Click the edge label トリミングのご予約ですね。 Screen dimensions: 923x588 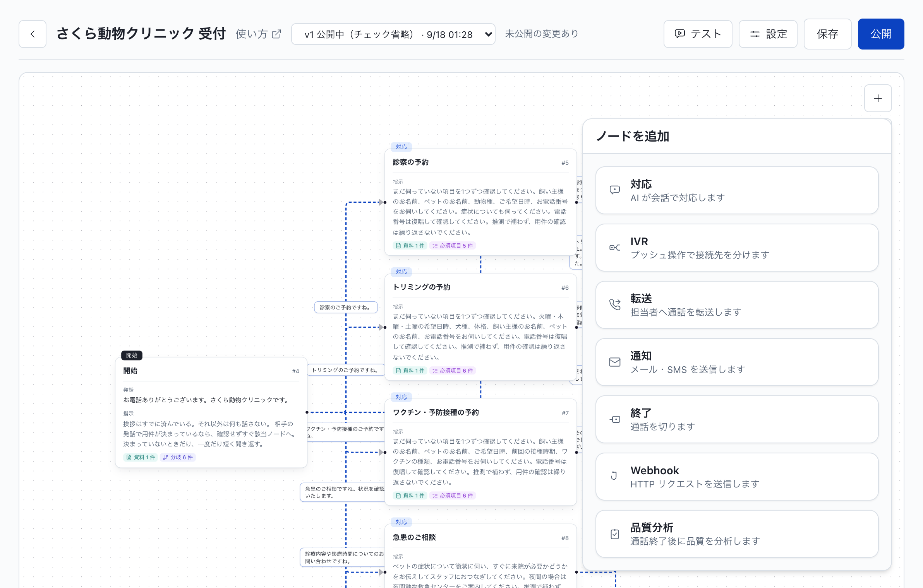coord(346,370)
